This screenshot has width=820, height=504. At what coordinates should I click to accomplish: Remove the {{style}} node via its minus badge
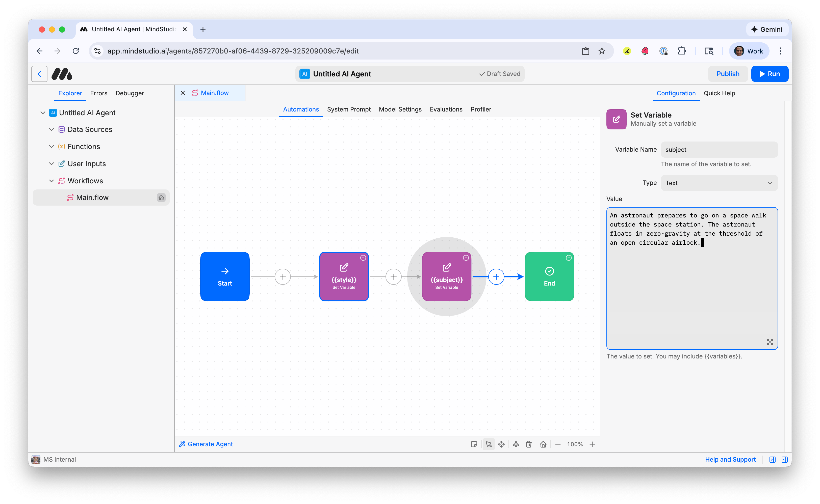[363, 258]
